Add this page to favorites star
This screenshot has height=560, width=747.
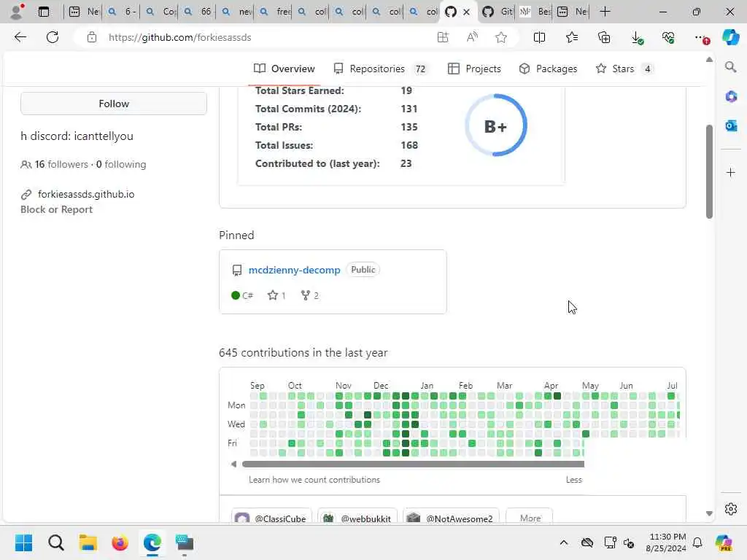[500, 37]
